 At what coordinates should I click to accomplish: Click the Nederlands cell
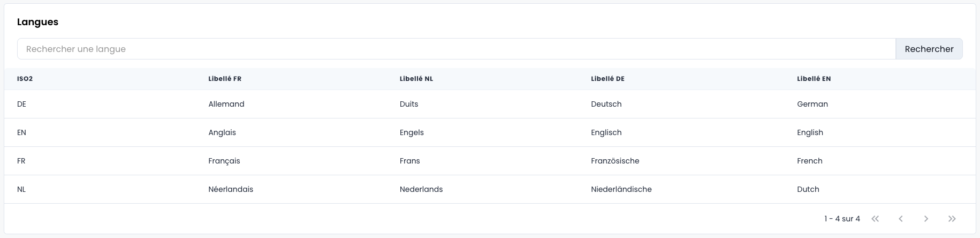pyautogui.click(x=421, y=189)
